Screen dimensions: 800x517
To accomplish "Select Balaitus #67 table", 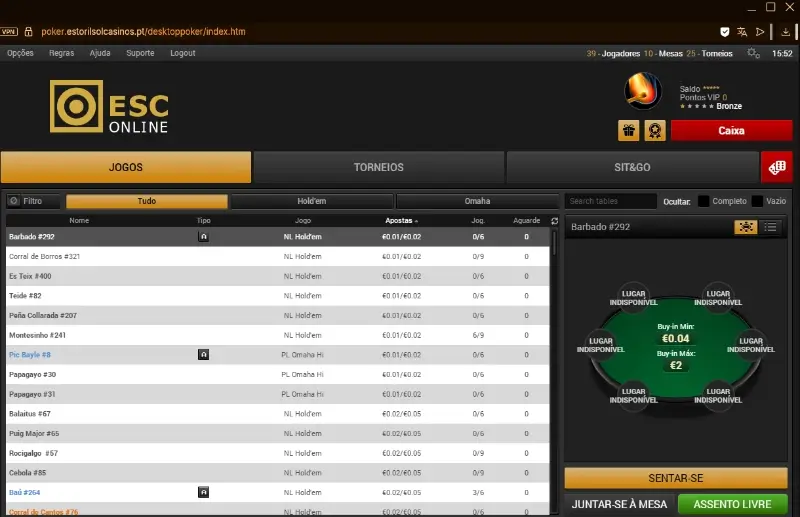I will tap(278, 414).
